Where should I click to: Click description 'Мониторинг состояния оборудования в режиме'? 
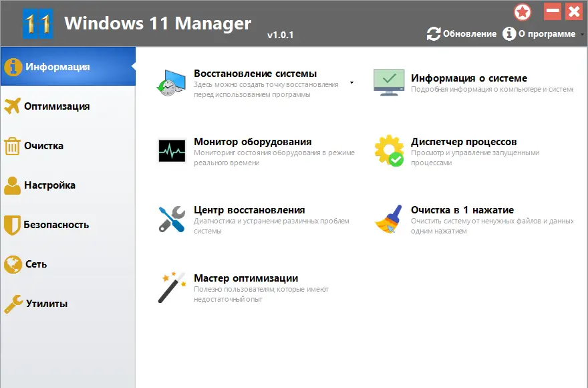274,153
